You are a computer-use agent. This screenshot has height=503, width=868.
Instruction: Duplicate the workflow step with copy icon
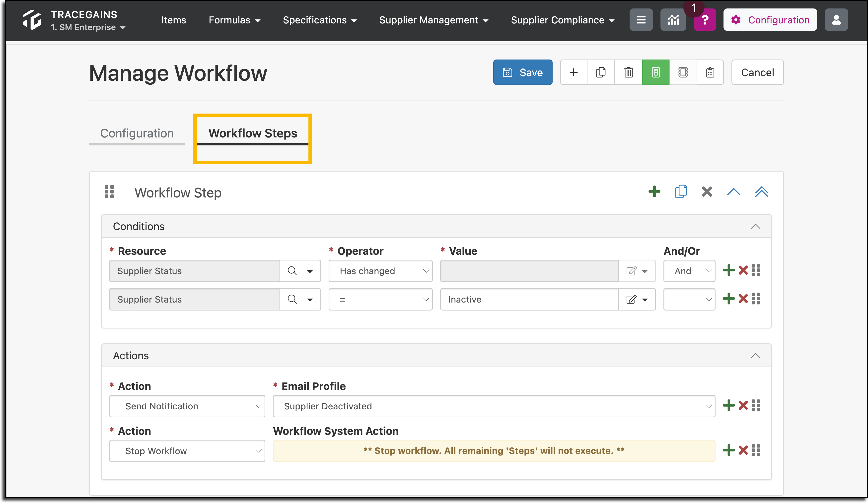pyautogui.click(x=681, y=191)
